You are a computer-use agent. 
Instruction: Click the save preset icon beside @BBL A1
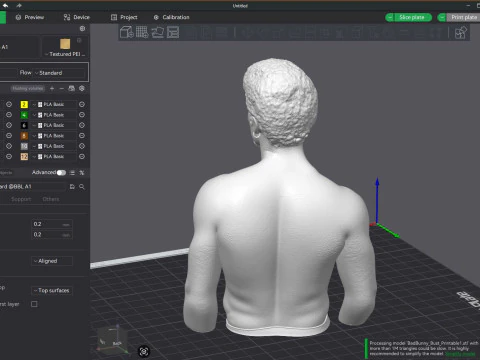[72, 187]
